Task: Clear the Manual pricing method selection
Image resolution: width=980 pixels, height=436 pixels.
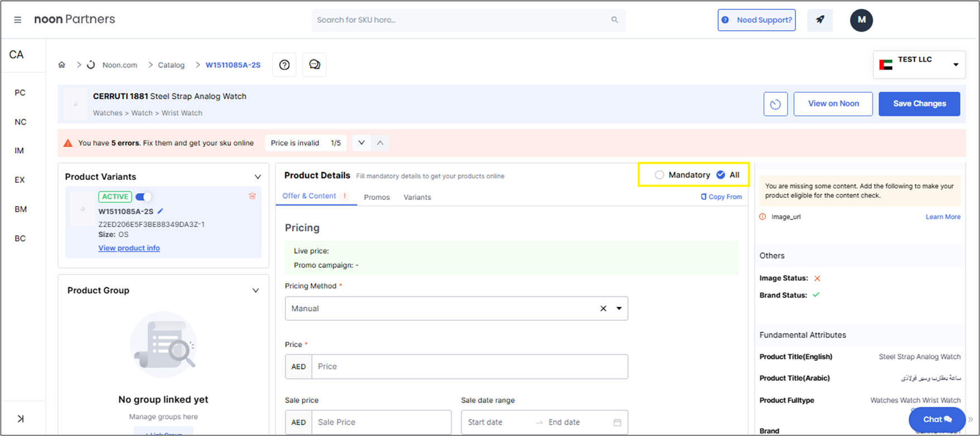Action: (x=603, y=308)
